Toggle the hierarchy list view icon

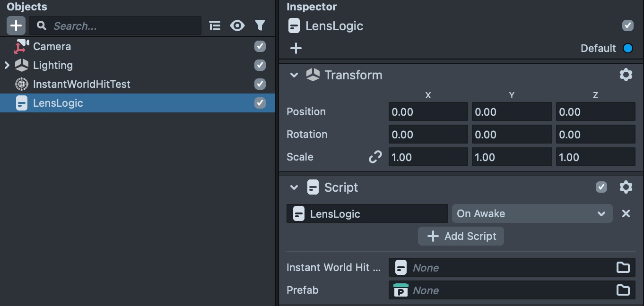click(x=215, y=25)
